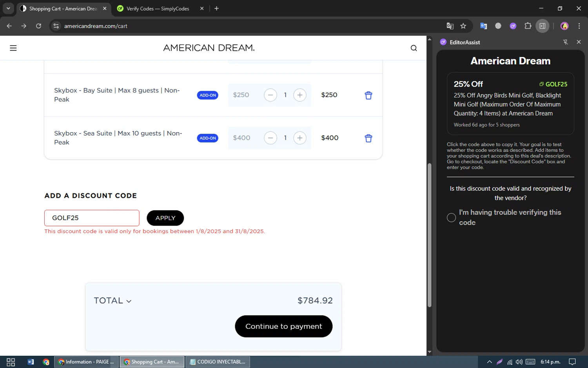The image size is (588, 368).
Task: Open Windows Task View
Action: point(11,362)
